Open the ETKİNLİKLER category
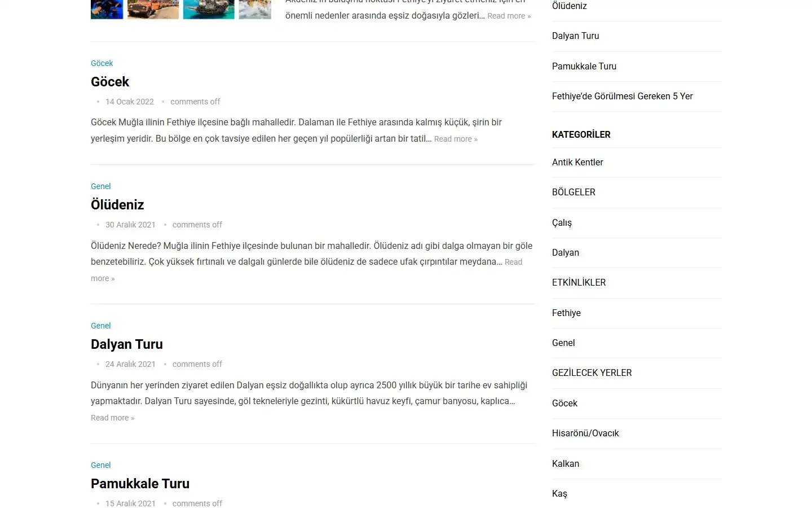 click(579, 282)
